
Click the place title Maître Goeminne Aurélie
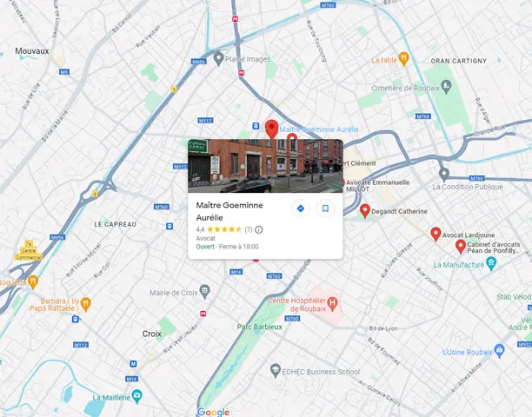(229, 211)
